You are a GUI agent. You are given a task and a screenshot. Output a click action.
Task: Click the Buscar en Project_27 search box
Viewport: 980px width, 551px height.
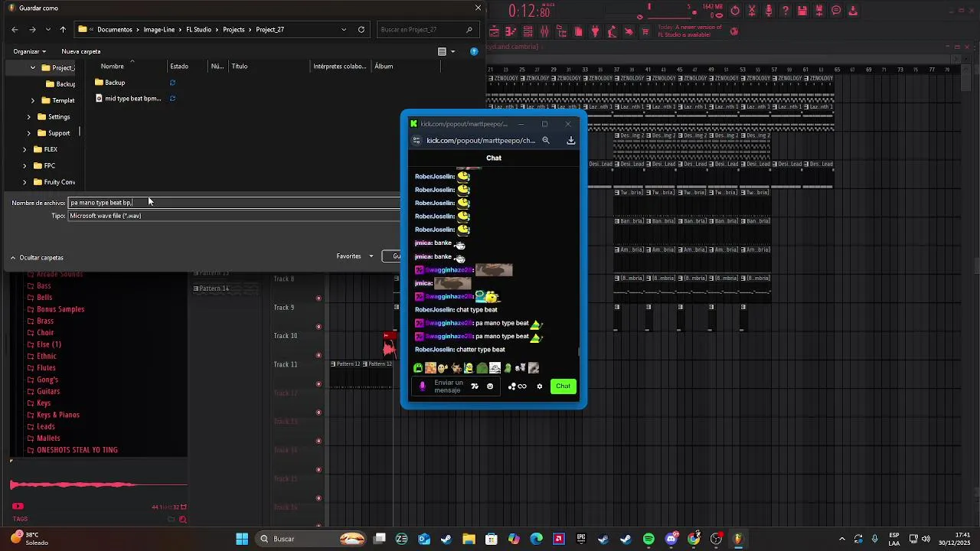(x=427, y=29)
